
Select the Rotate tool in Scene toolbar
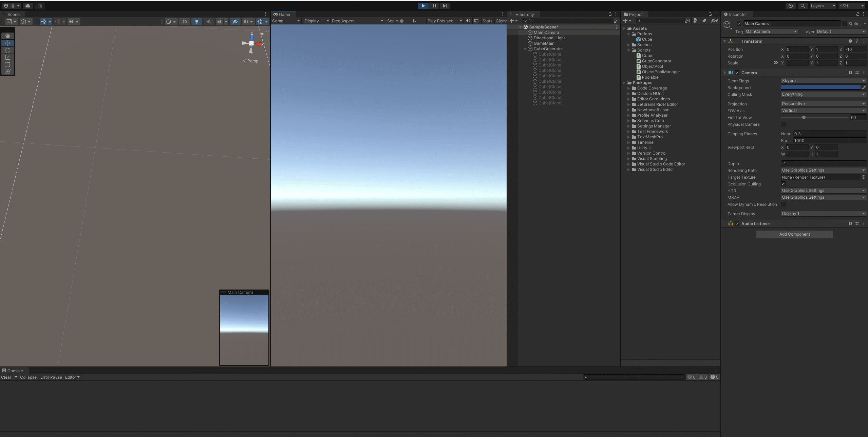coord(8,50)
